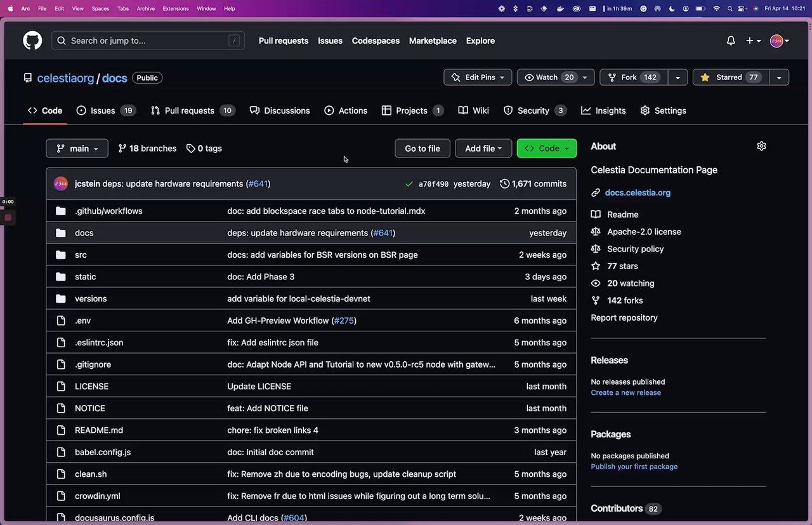
Task: Open the create new plus menu
Action: 753,41
